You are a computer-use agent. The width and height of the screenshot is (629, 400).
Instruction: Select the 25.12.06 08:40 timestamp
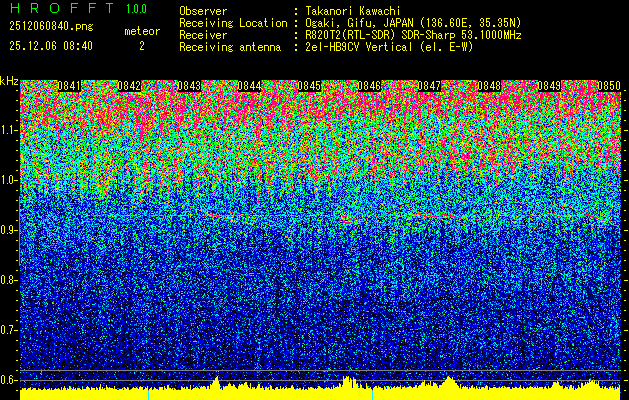(x=50, y=46)
